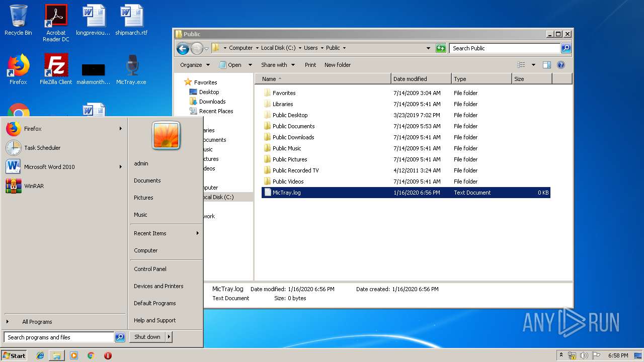The image size is (644, 362).
Task: Open Explorer help question mark icon
Action: [561, 65]
